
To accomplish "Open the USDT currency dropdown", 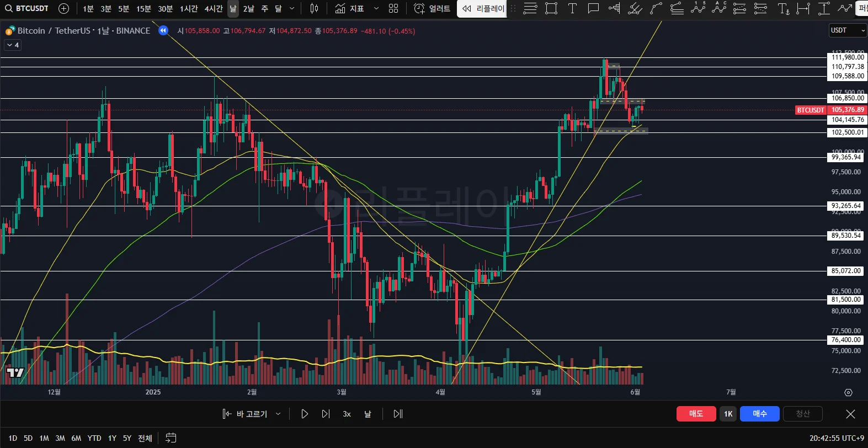I will 848,30.
